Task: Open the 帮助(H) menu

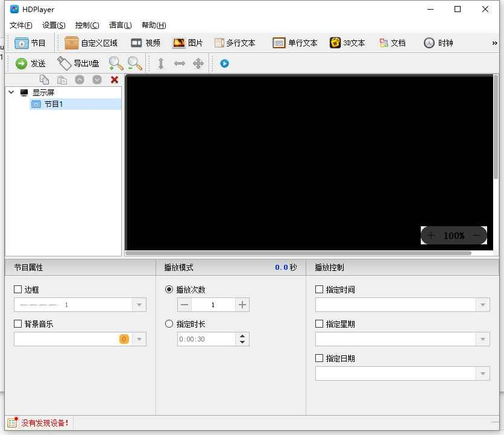Action: click(154, 25)
